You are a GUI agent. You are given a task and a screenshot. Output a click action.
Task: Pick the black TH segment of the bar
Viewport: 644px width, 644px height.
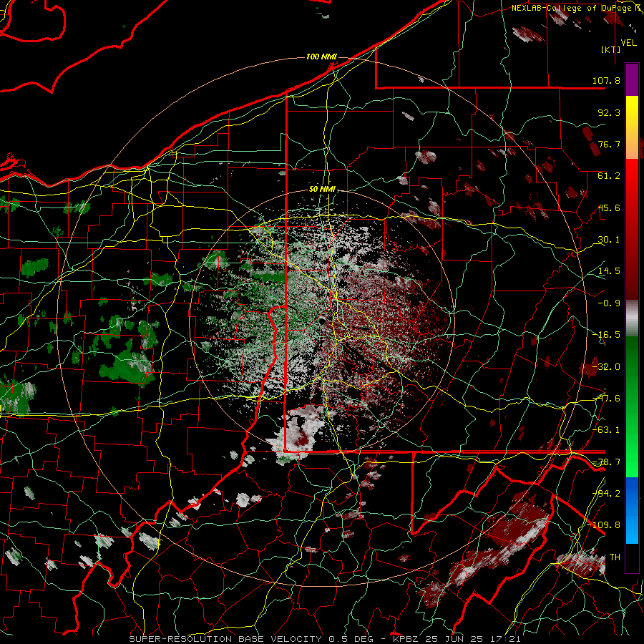pyautogui.click(x=632, y=558)
